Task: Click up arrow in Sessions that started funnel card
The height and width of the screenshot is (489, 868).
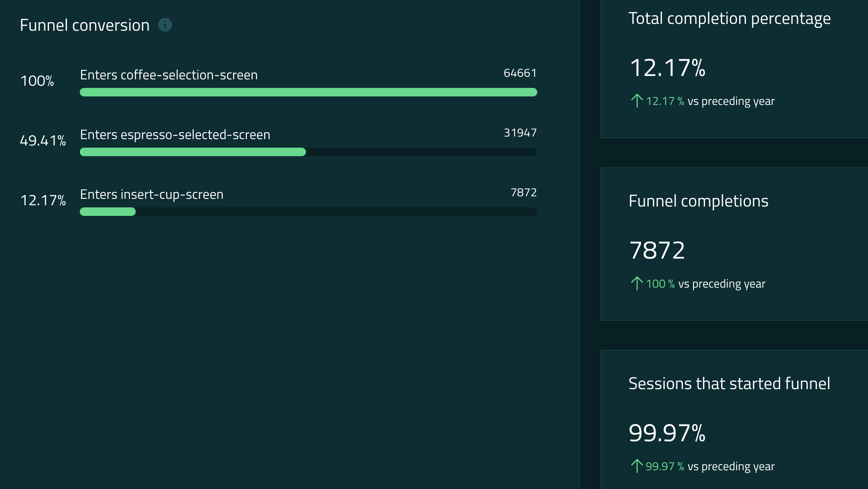Action: click(x=636, y=466)
